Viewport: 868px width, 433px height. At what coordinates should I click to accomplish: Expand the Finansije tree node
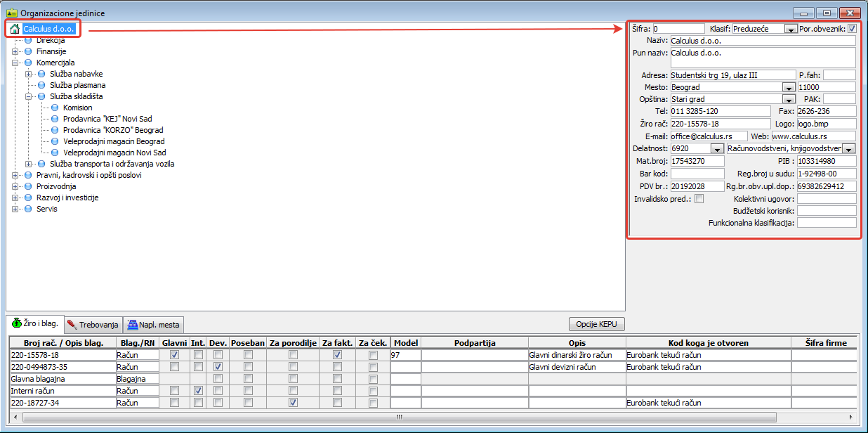click(x=15, y=51)
